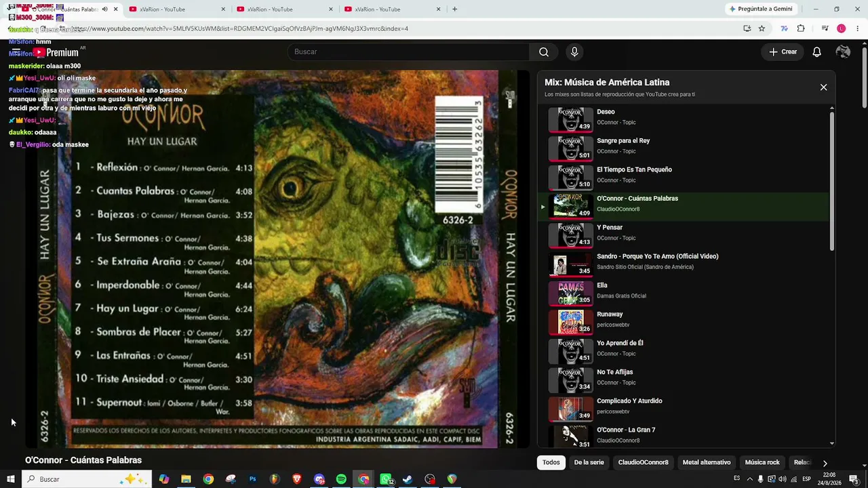Viewport: 868px width, 488px height.
Task: Open Spotify from the taskbar
Action: [x=341, y=479]
